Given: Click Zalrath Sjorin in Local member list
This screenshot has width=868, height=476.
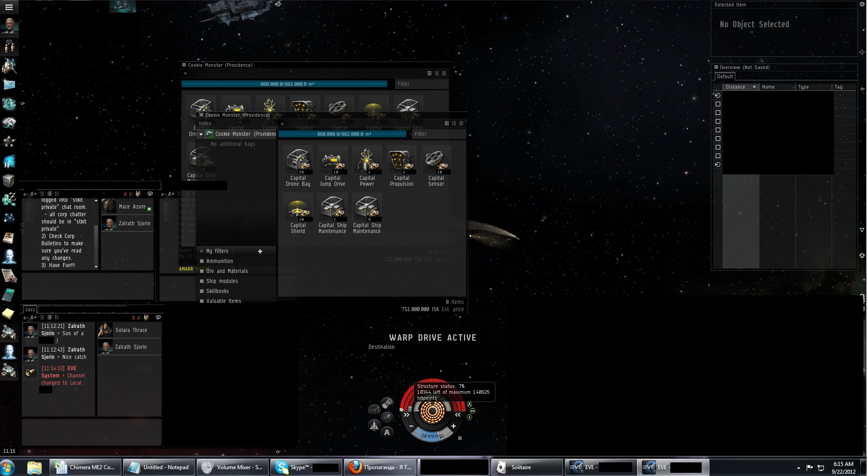Looking at the screenshot, I should pyautogui.click(x=130, y=347).
